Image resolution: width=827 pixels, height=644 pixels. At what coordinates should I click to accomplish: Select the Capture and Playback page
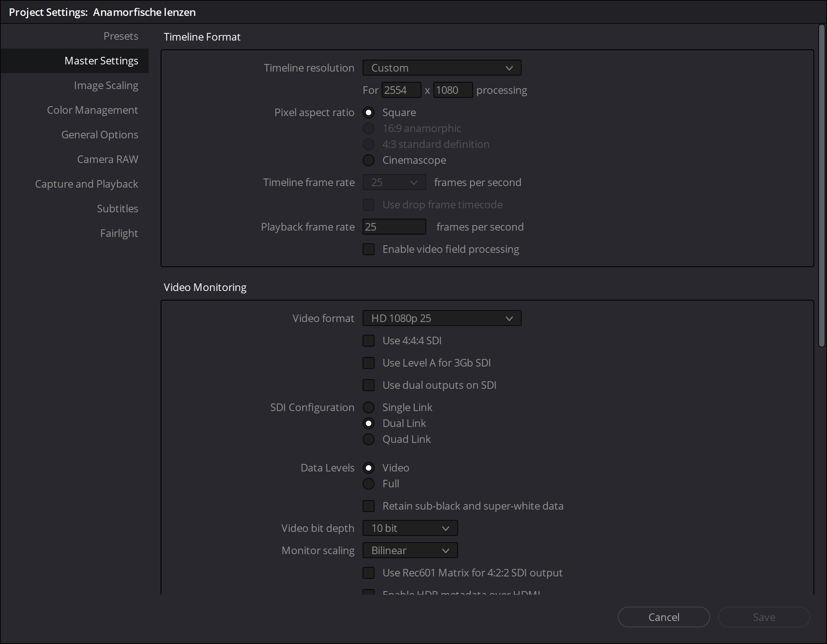[86, 184]
